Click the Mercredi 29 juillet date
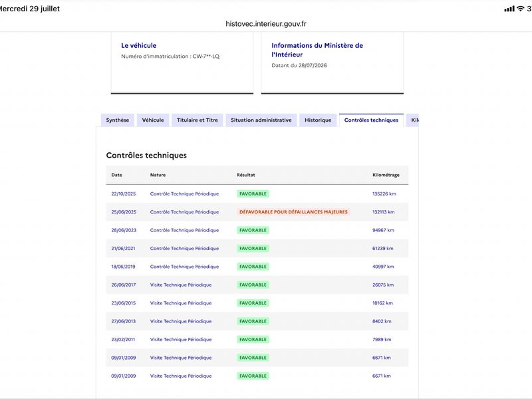This screenshot has width=532, height=399. pos(29,9)
